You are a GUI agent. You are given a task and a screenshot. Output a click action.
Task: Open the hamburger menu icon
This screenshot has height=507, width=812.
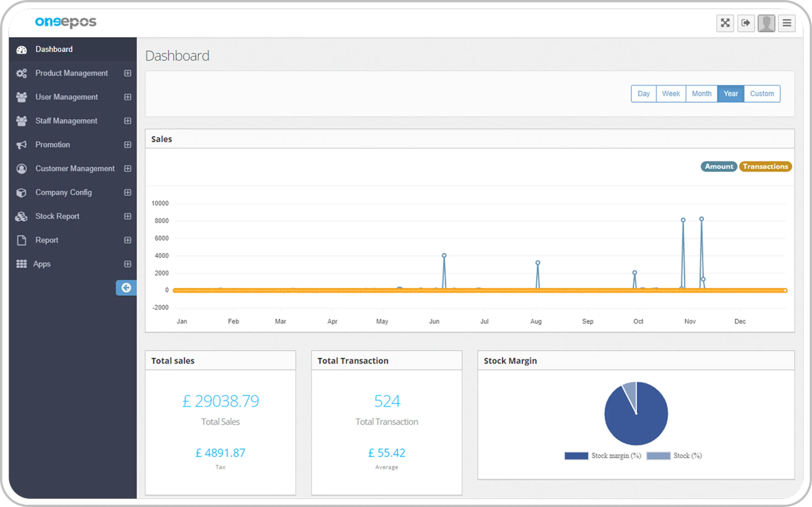[x=787, y=23]
